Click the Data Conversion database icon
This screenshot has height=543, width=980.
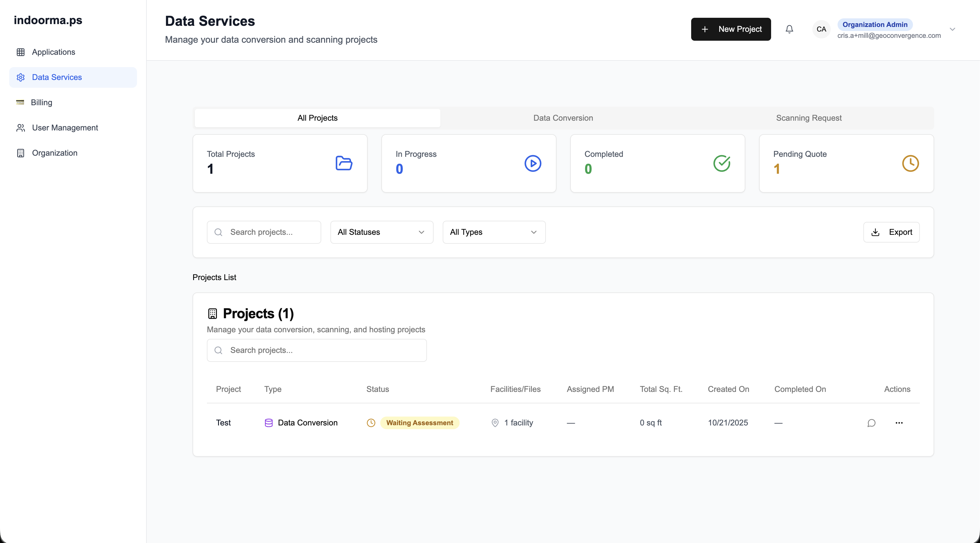[268, 423]
